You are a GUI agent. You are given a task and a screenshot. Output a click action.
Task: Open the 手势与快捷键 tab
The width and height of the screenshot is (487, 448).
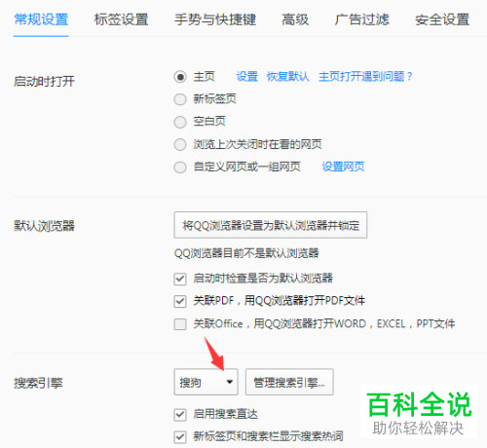pos(215,19)
